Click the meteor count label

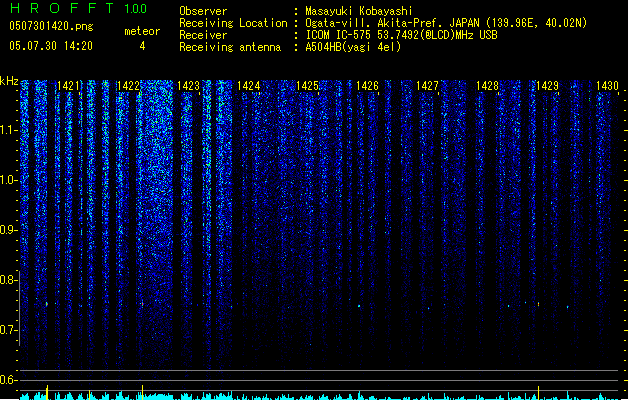point(142,31)
